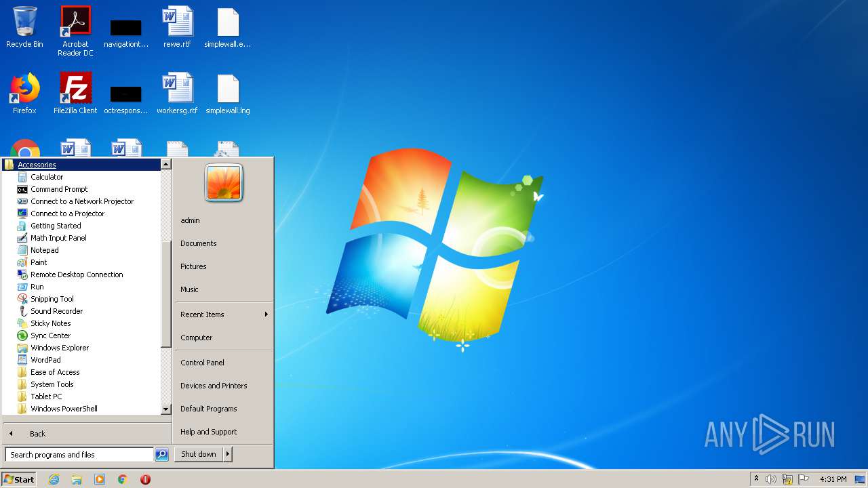Open the file explorer taskbar icon
The width and height of the screenshot is (868, 488).
[77, 479]
